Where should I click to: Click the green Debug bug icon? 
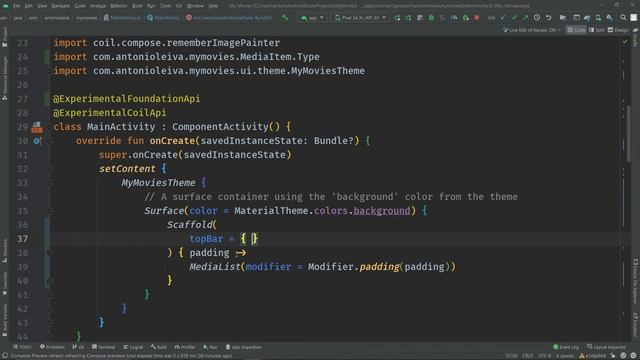(x=431, y=18)
